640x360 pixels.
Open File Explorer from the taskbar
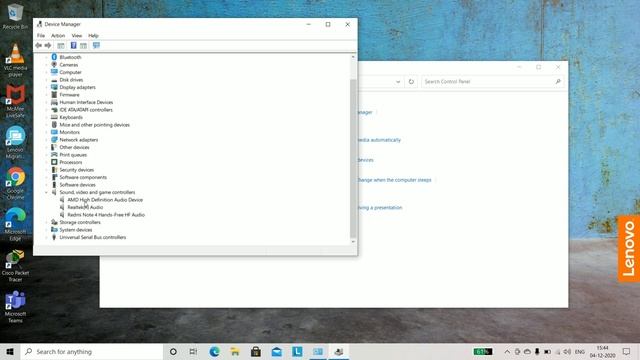235,351
